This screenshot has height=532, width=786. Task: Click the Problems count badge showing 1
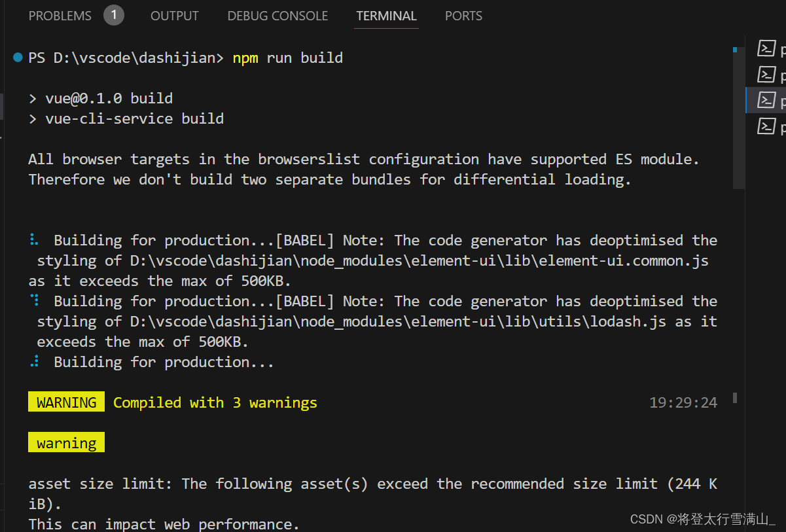point(114,15)
